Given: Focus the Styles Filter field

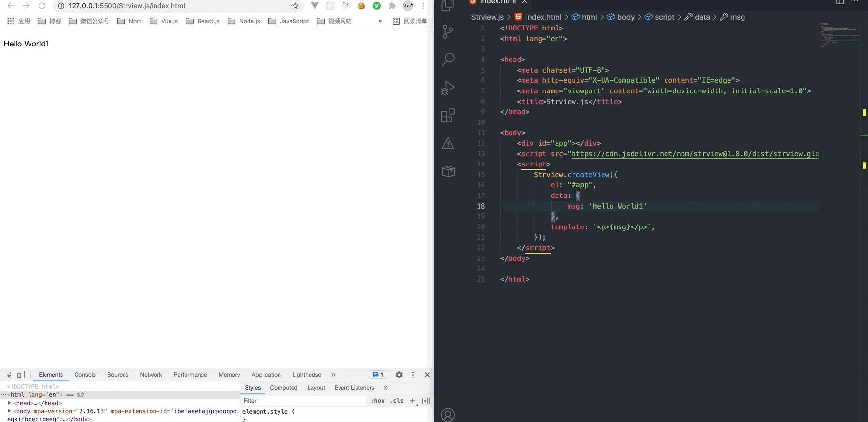Looking at the screenshot, I should [304, 401].
